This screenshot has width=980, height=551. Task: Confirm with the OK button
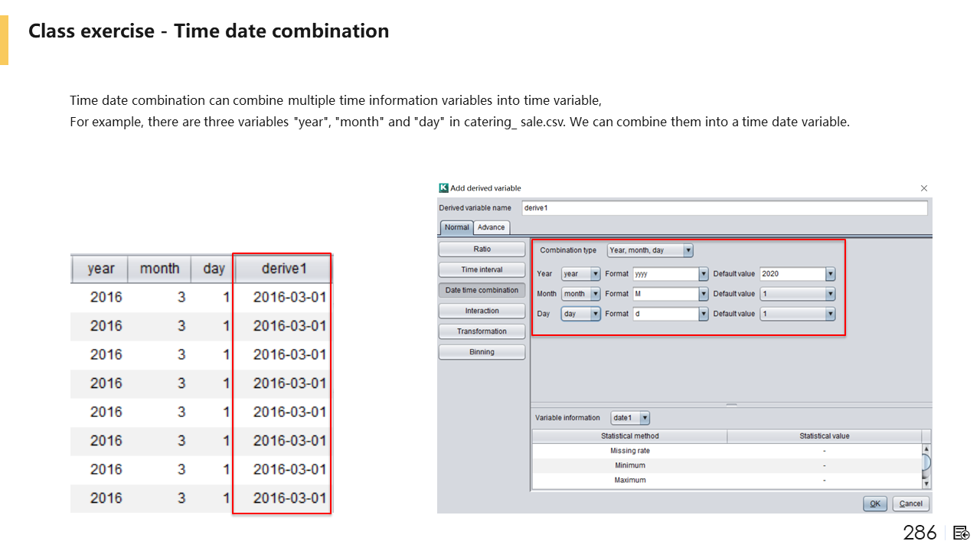874,504
